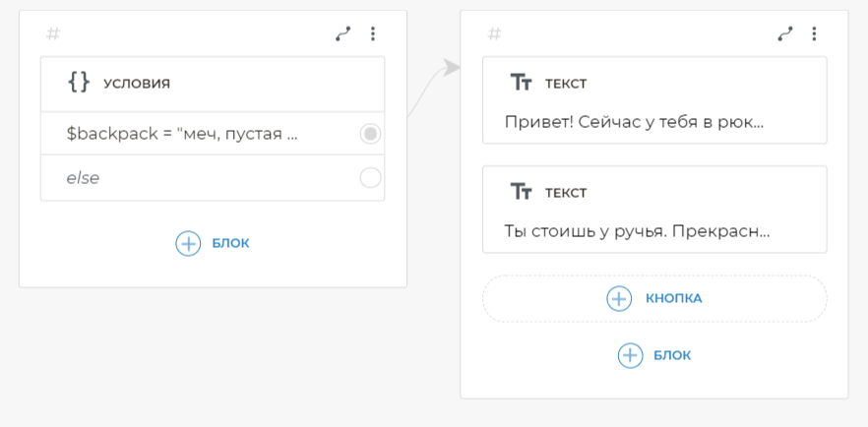This screenshot has width=868, height=427.
Task: Click the # name field on conditions card
Action: pos(53,34)
